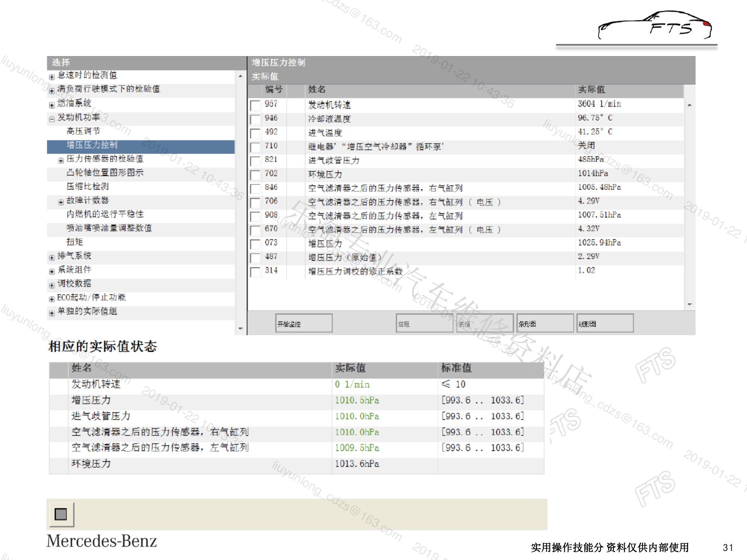Collapse 发动机功率 tree node
This screenshot has width=747, height=560.
point(52,119)
